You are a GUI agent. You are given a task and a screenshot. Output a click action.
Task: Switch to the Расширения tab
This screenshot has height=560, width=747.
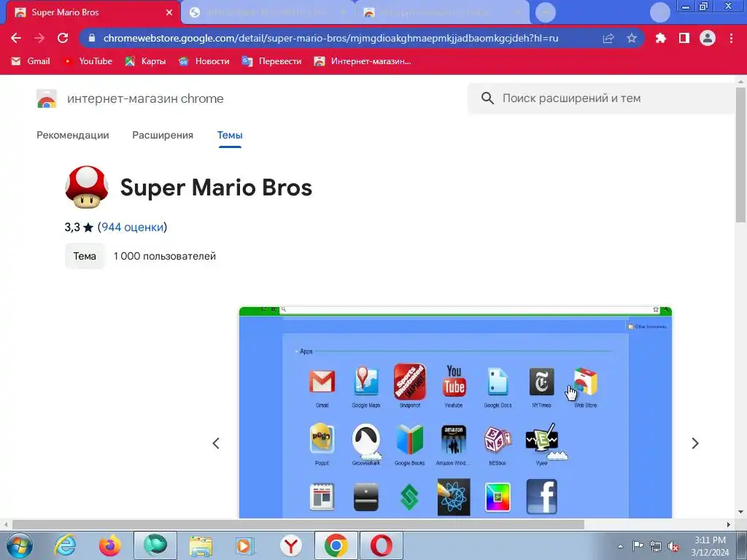pos(163,135)
